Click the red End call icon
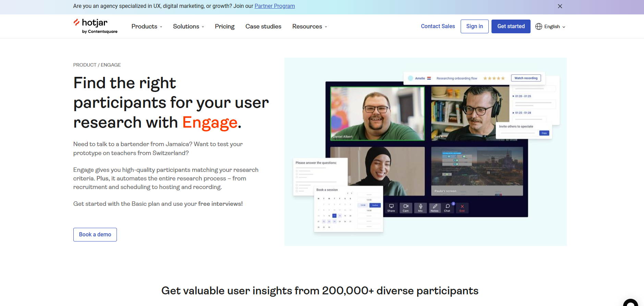The image size is (644, 306). pos(462,208)
